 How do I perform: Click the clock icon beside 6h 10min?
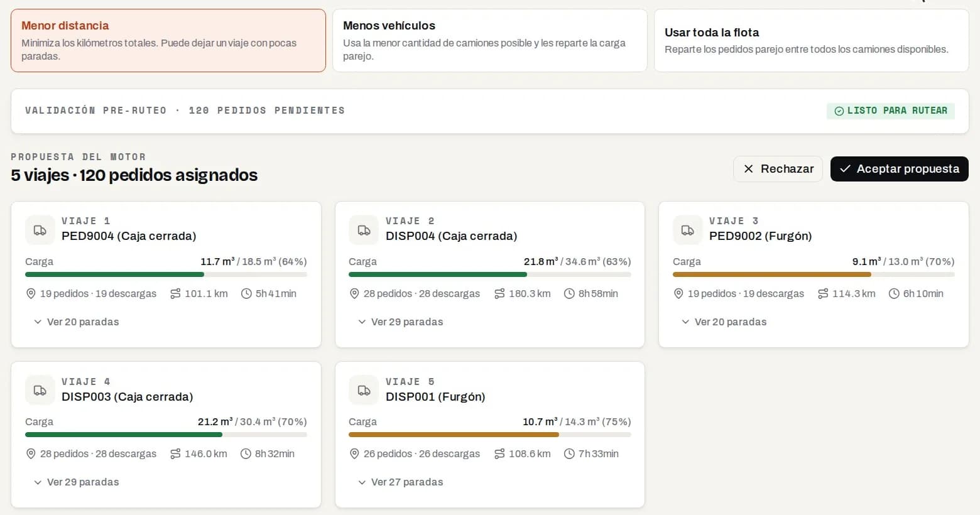(x=894, y=293)
